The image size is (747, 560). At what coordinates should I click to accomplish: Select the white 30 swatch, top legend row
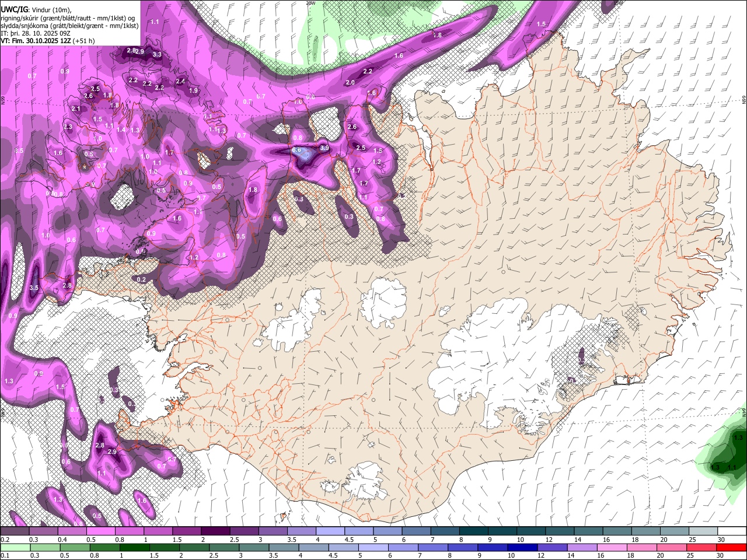732,531
